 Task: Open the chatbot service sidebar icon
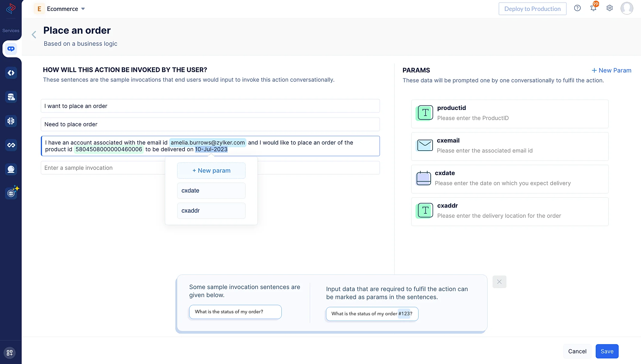pos(11,49)
